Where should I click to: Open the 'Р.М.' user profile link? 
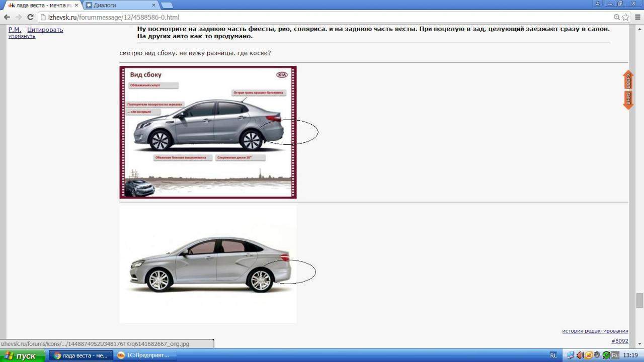[x=15, y=30]
